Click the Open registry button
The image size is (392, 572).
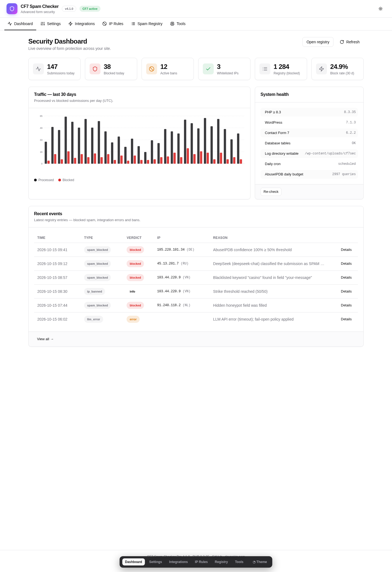coord(318,42)
